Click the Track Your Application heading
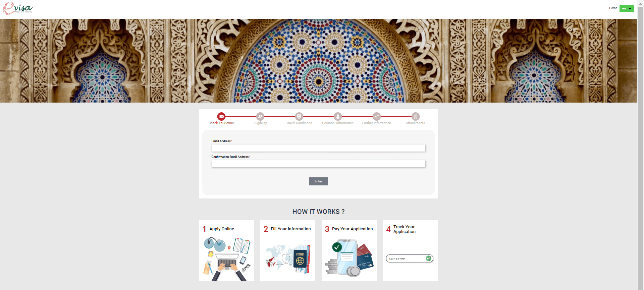The height and width of the screenshot is (290, 644). click(x=404, y=229)
